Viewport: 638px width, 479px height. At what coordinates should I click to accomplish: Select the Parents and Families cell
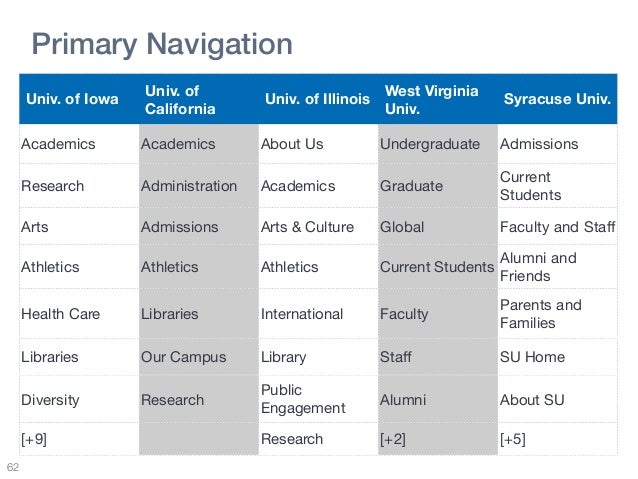click(x=541, y=314)
